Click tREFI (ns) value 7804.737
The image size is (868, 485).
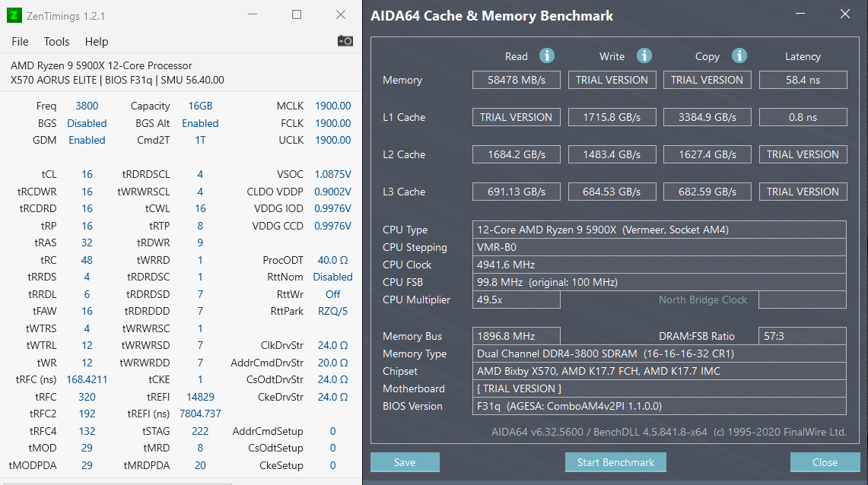[200, 414]
